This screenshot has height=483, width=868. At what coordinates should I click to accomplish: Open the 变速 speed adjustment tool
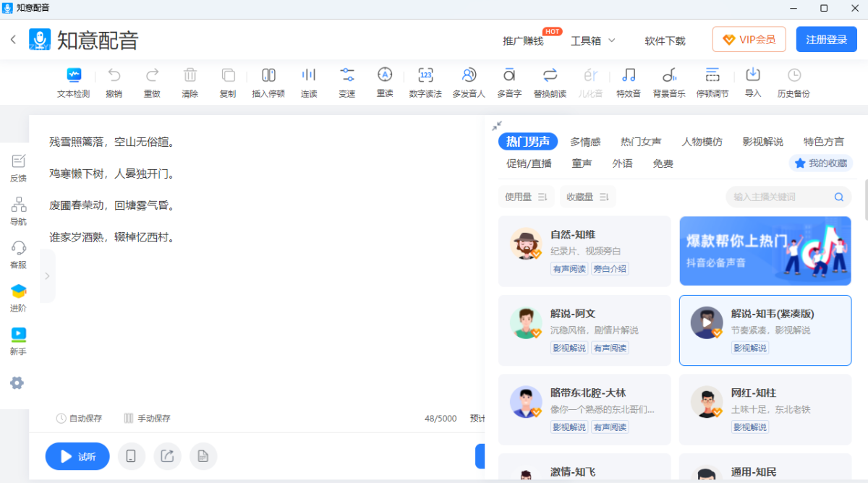(347, 75)
